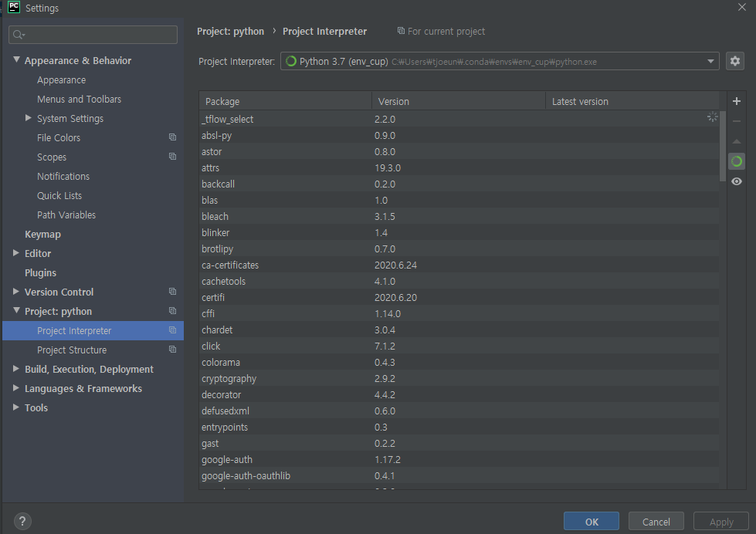
Task: Click the Project: python breadcrumb
Action: (230, 32)
